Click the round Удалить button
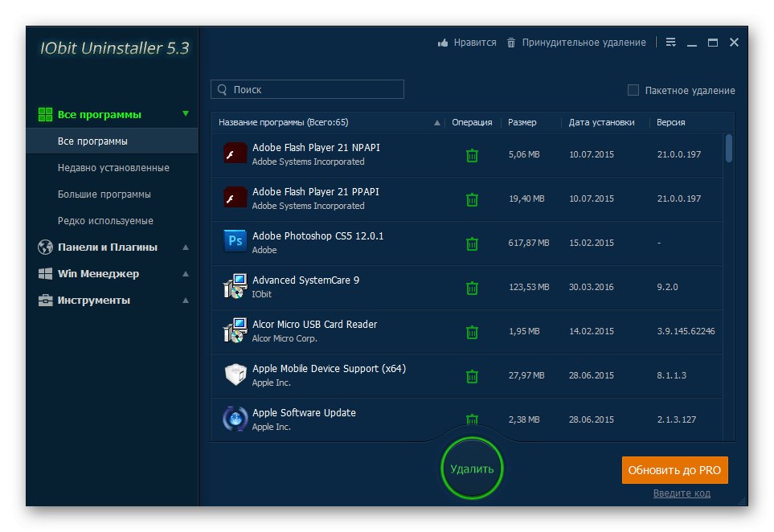774x532 pixels. click(x=472, y=469)
